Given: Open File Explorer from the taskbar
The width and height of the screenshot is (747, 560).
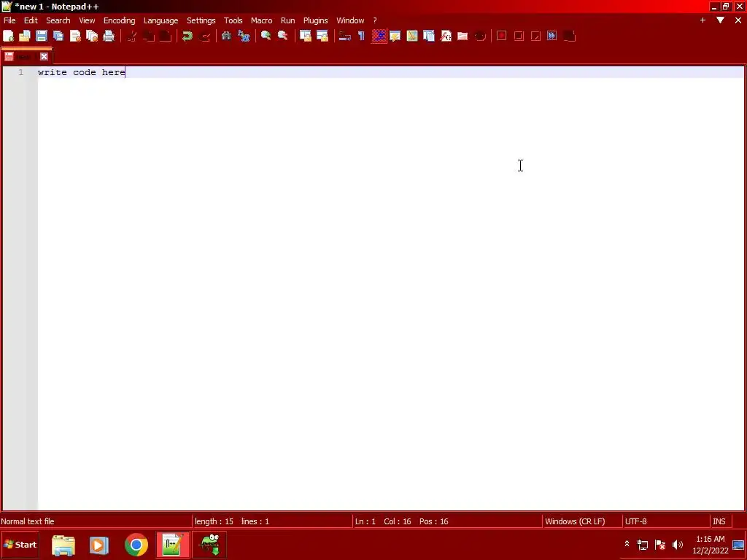Looking at the screenshot, I should coord(63,545).
